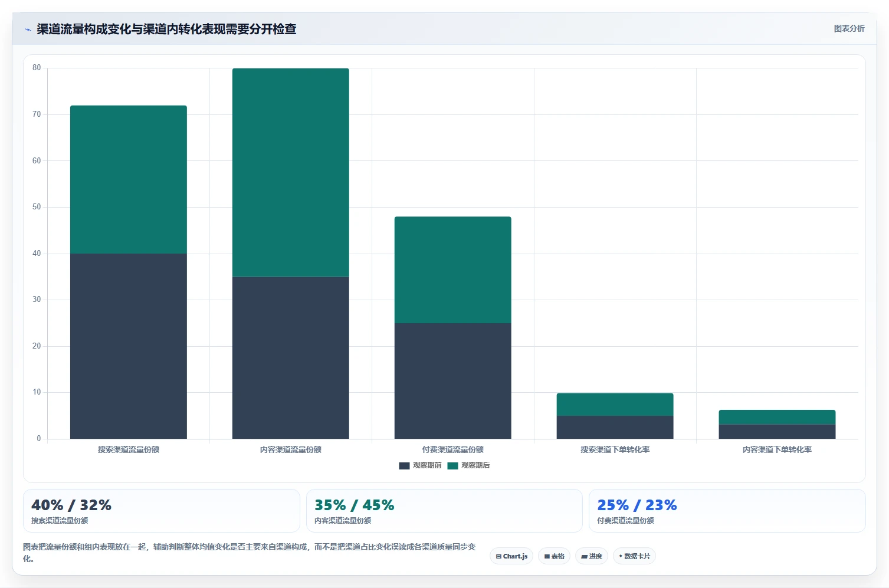This screenshot has width=889, height=588.
Task: Click the dark segment of 搜索渠道下单转化率 bar
Action: click(x=615, y=428)
